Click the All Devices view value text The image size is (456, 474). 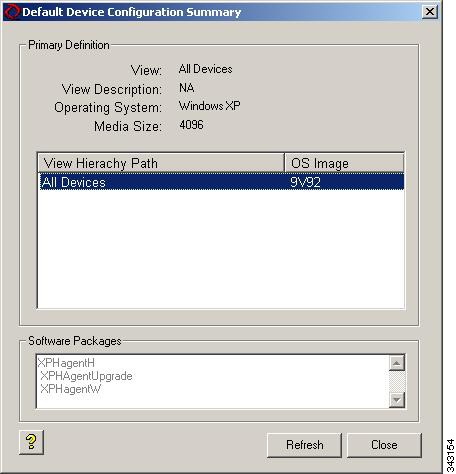205,69
